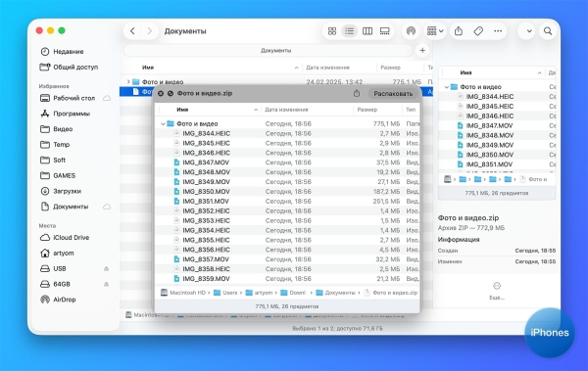The image size is (588, 371).
Task: Collapse Фото и видео folder in preview
Action: coord(163,123)
